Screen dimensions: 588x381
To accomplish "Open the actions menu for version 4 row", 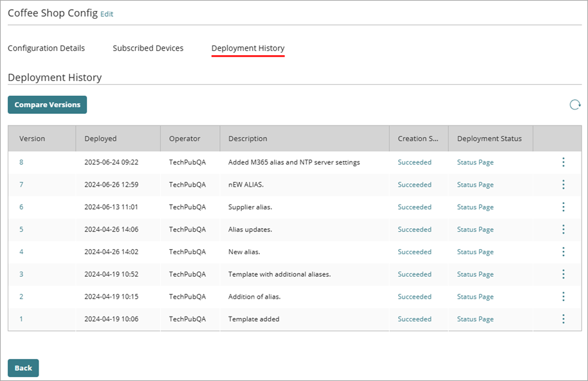I will (x=564, y=252).
